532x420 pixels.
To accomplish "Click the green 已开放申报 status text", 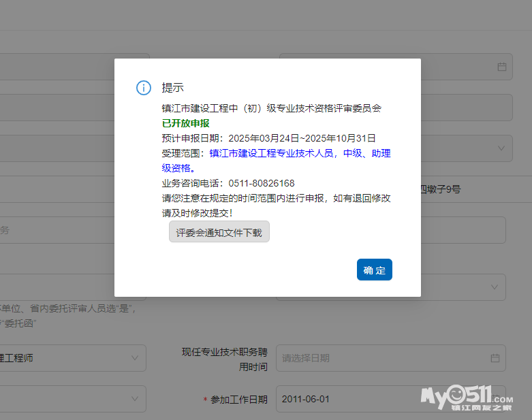I will (x=185, y=123).
